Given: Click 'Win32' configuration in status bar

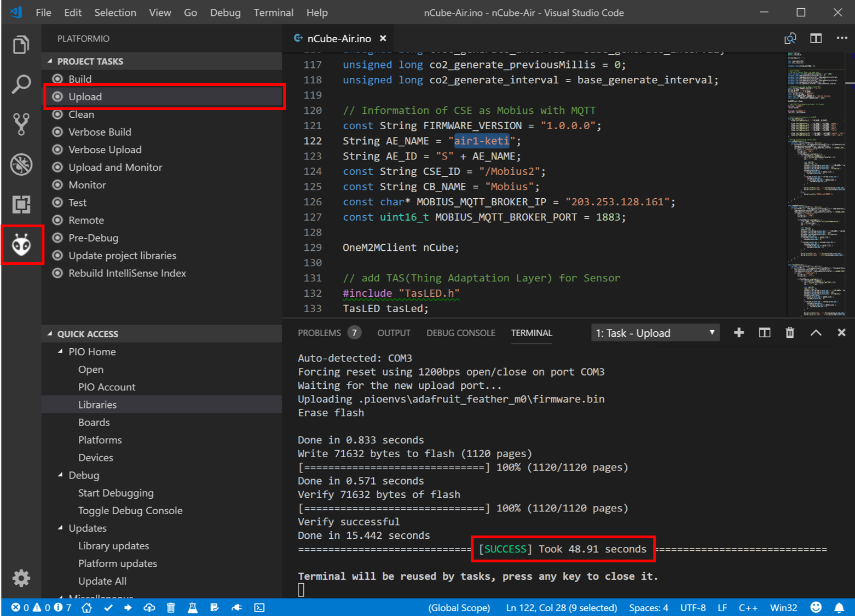Looking at the screenshot, I should [x=783, y=607].
